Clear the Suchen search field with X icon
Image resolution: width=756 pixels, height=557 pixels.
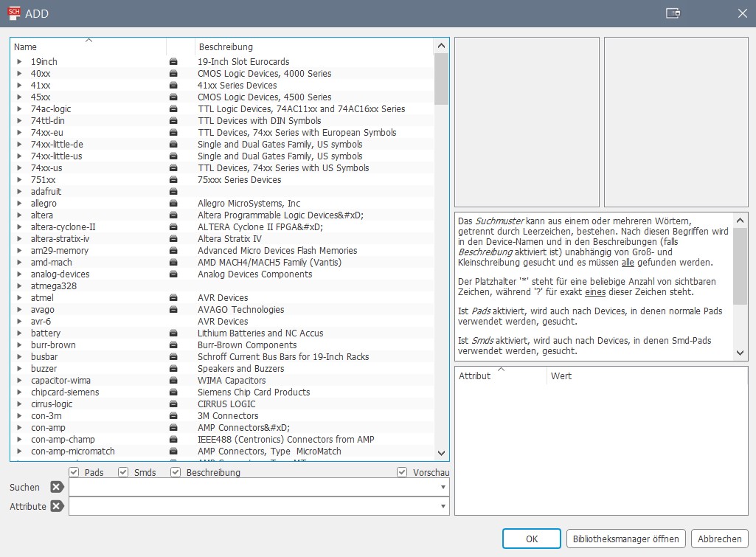tap(57, 487)
